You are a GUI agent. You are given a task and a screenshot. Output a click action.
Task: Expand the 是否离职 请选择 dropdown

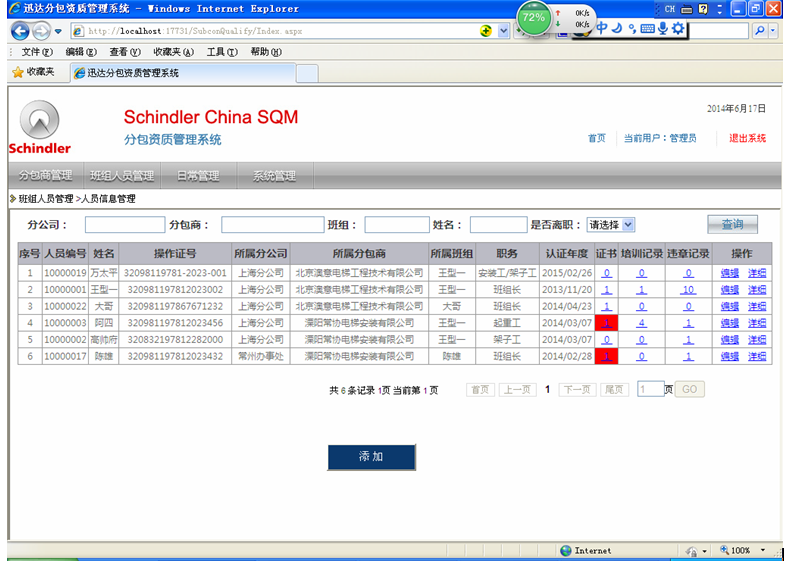(x=611, y=225)
